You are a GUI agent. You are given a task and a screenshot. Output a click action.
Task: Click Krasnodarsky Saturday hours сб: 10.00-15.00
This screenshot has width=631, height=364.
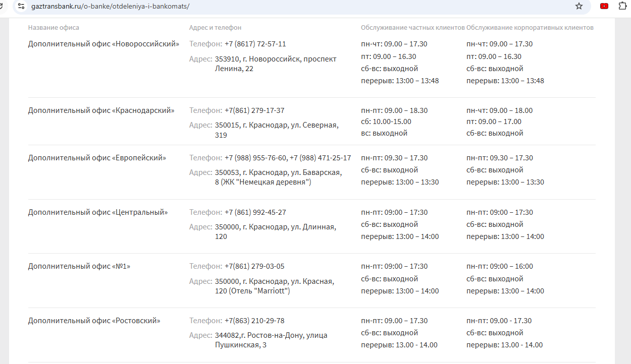386,122
